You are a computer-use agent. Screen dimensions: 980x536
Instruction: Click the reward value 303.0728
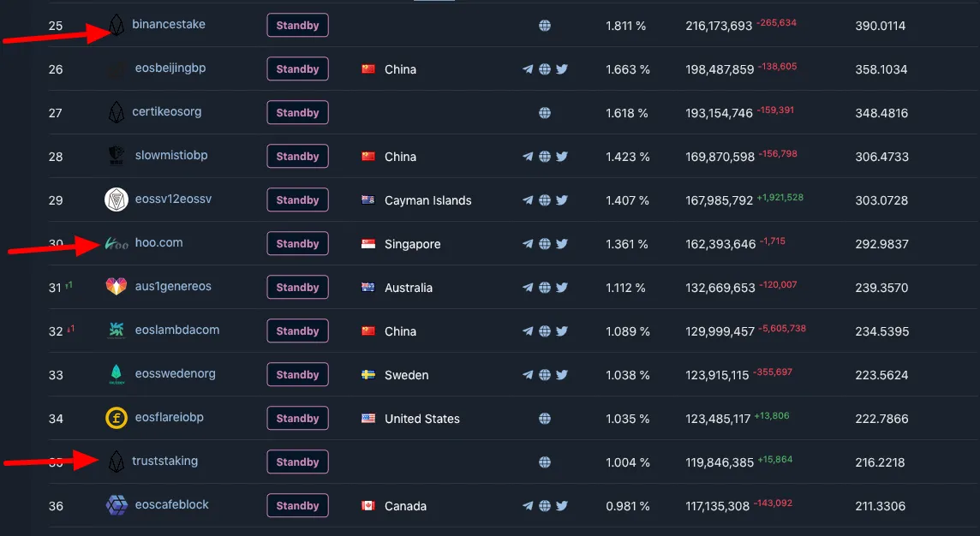(x=881, y=200)
